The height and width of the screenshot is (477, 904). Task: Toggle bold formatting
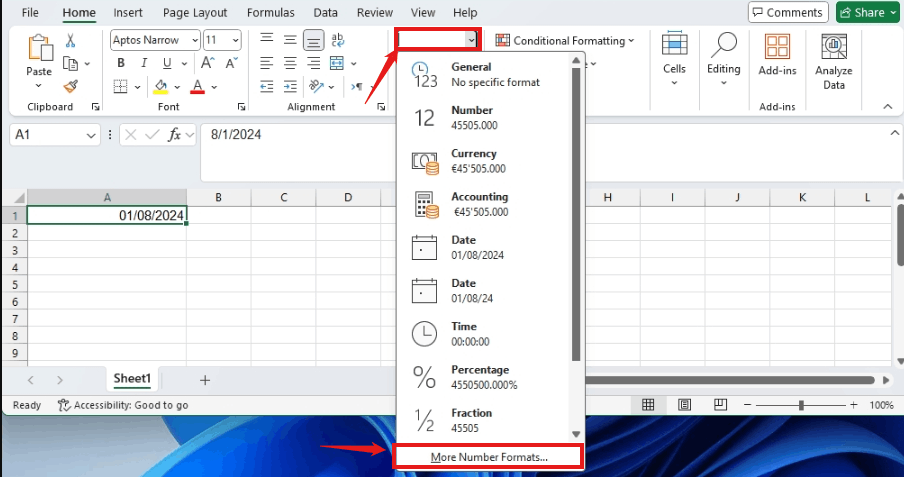[x=121, y=63]
